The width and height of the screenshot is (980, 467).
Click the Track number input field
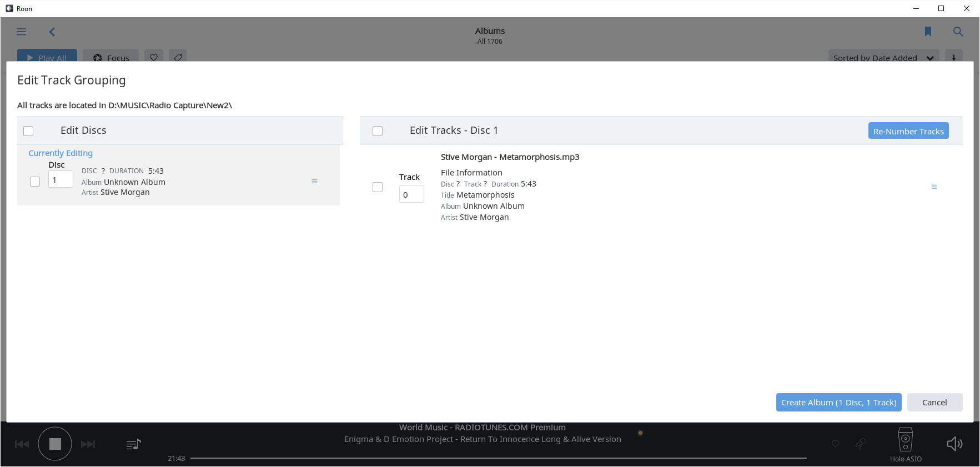click(411, 194)
